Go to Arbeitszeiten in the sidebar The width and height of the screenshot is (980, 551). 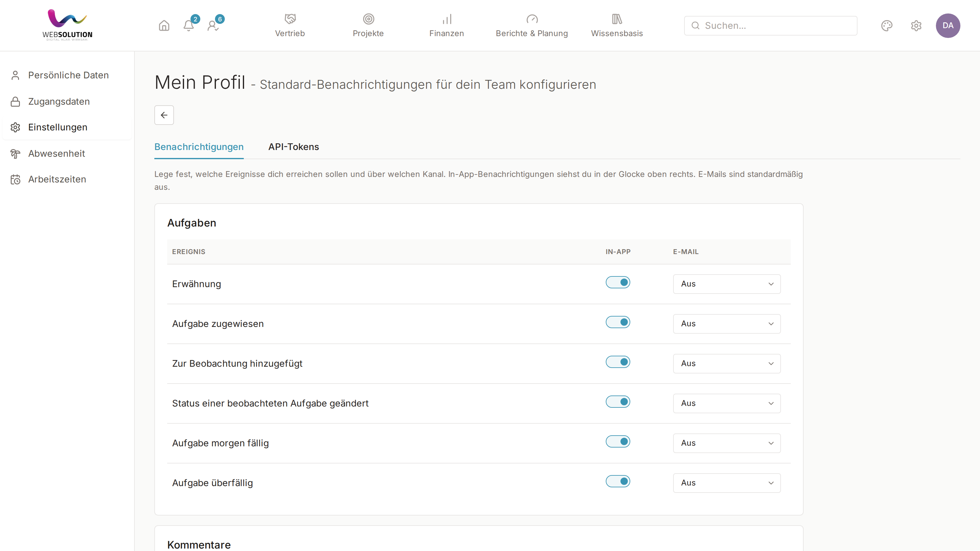coord(67,179)
